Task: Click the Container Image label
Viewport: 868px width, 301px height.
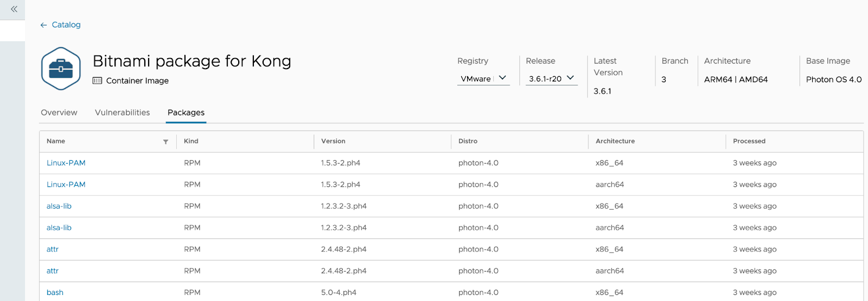Action: pos(137,80)
